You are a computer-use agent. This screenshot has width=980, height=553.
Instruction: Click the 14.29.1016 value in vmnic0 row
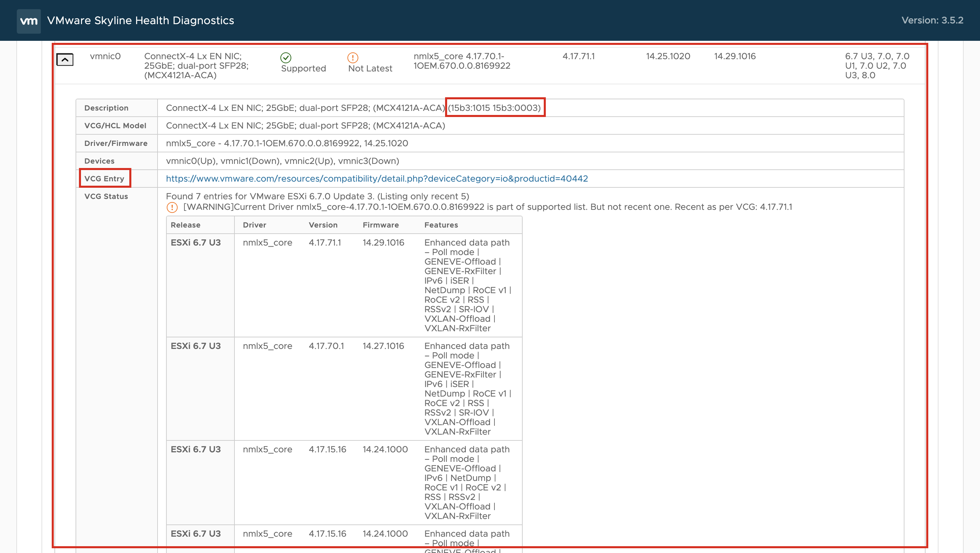735,56
